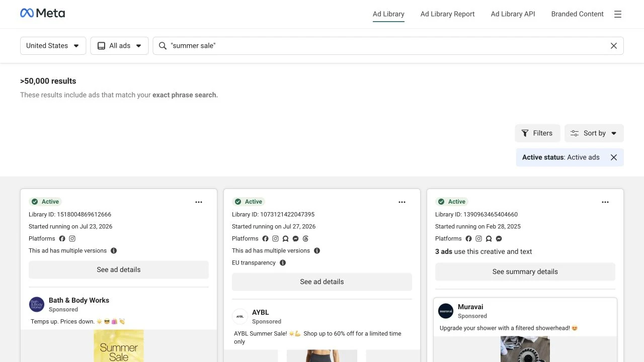Click Facebook platform icon on AYBL ad
Viewport: 644px width, 362px height.
tap(266, 239)
